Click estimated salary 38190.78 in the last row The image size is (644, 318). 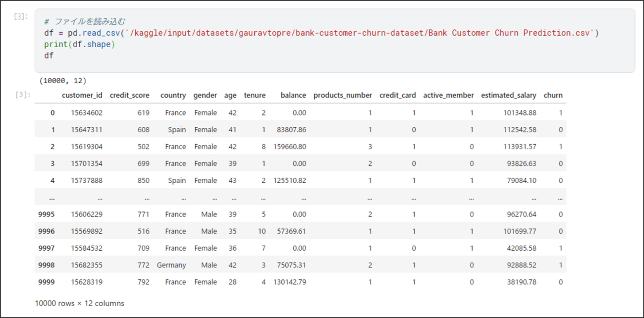coord(519,282)
